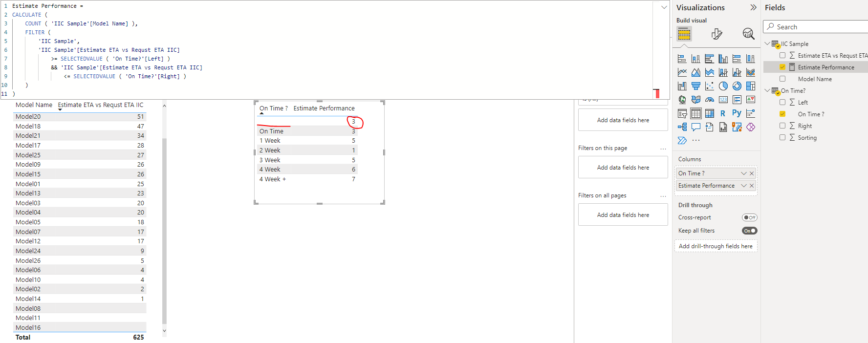Screen dimensions: 868x343
Task: Choose the clustered column chart visual
Action: 723,59
